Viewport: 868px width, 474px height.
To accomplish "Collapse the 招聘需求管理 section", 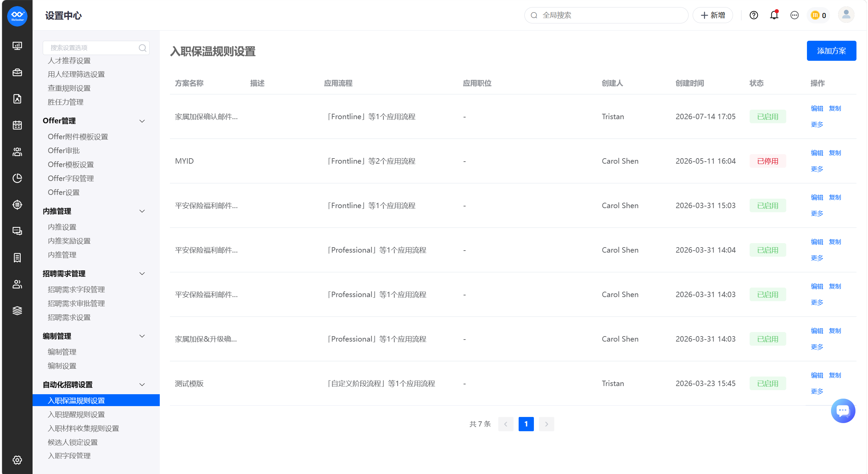I will [142, 274].
